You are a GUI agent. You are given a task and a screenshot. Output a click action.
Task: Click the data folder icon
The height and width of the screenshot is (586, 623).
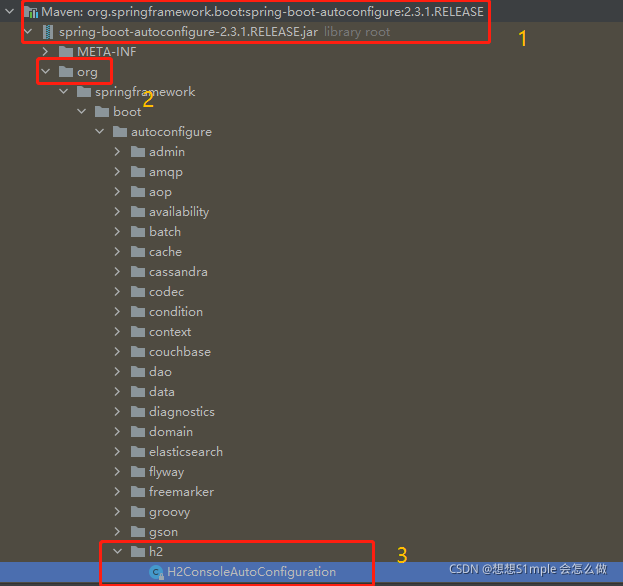(138, 392)
